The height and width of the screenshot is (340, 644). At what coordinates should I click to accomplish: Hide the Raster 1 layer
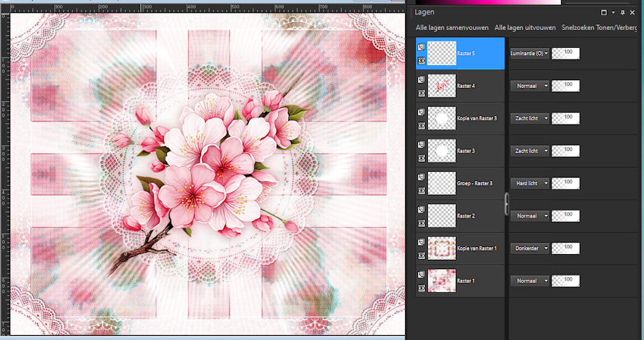[x=421, y=288]
